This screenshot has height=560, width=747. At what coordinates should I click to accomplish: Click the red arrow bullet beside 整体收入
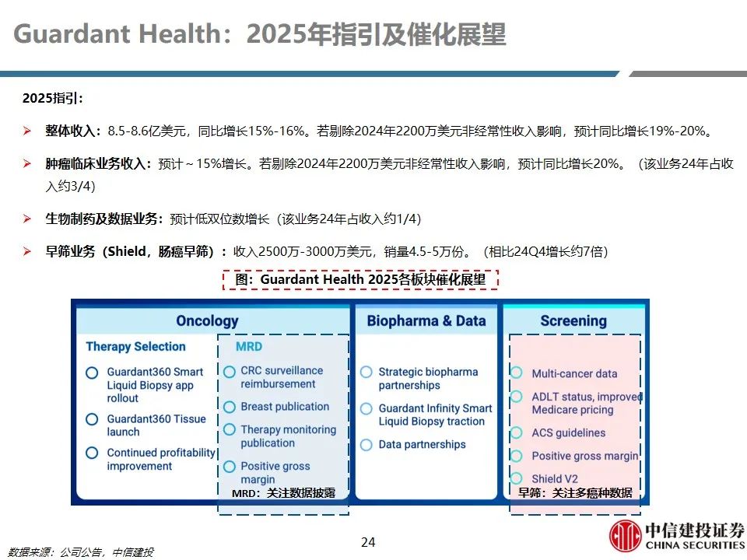(27, 131)
